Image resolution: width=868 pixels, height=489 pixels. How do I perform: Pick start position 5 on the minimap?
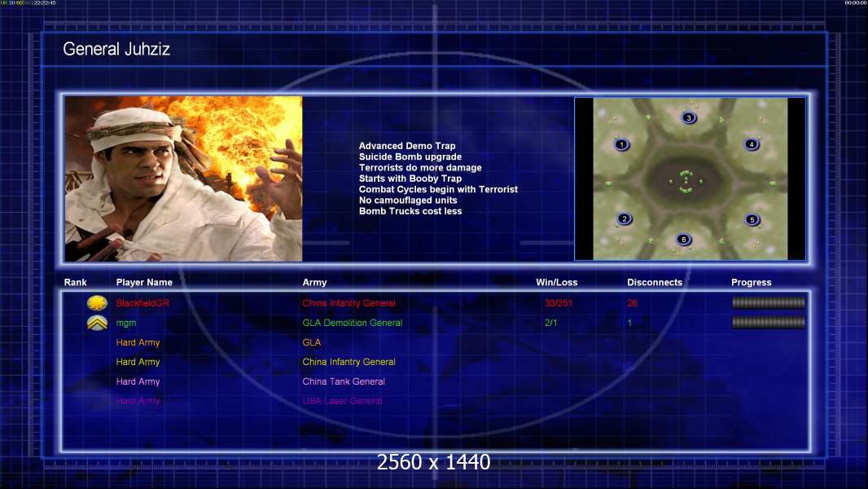[752, 220]
